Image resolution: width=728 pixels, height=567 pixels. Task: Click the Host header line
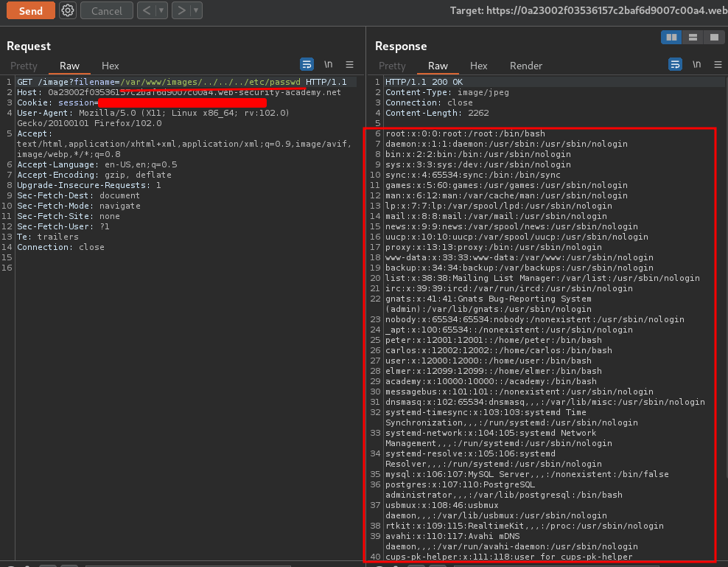[x=179, y=92]
